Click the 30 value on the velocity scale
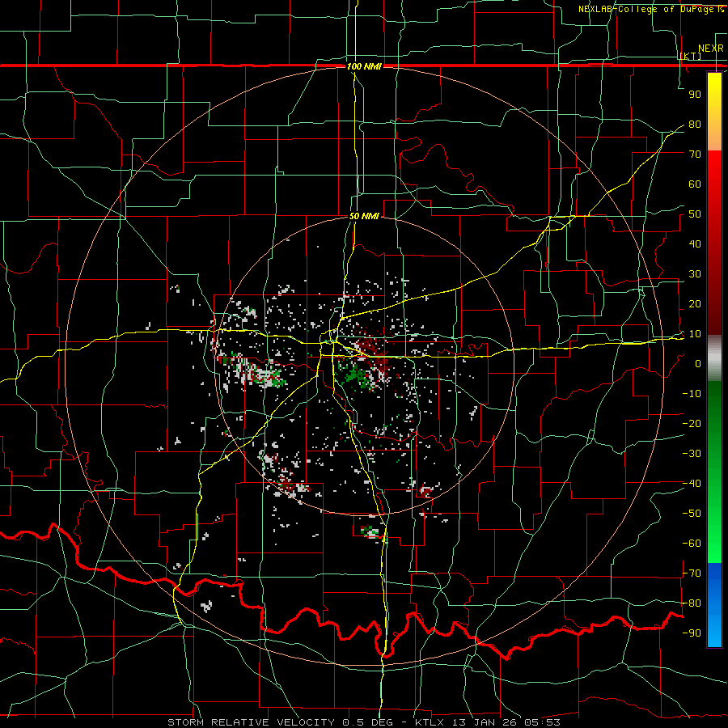The width and height of the screenshot is (728, 728). point(695,274)
